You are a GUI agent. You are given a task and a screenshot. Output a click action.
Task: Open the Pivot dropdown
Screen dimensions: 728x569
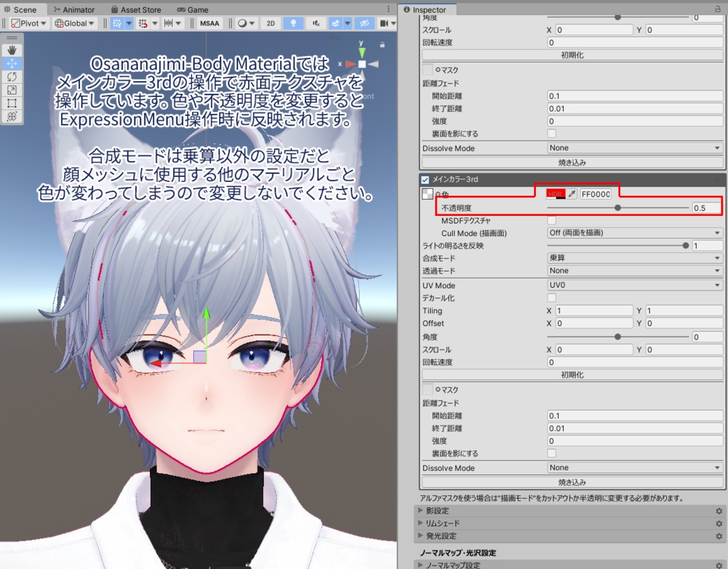point(28,23)
